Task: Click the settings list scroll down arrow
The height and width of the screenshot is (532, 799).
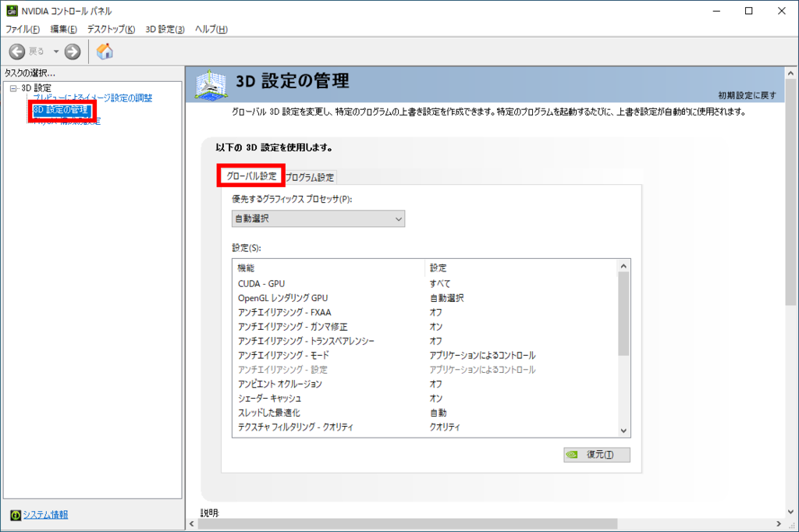Action: click(x=623, y=431)
